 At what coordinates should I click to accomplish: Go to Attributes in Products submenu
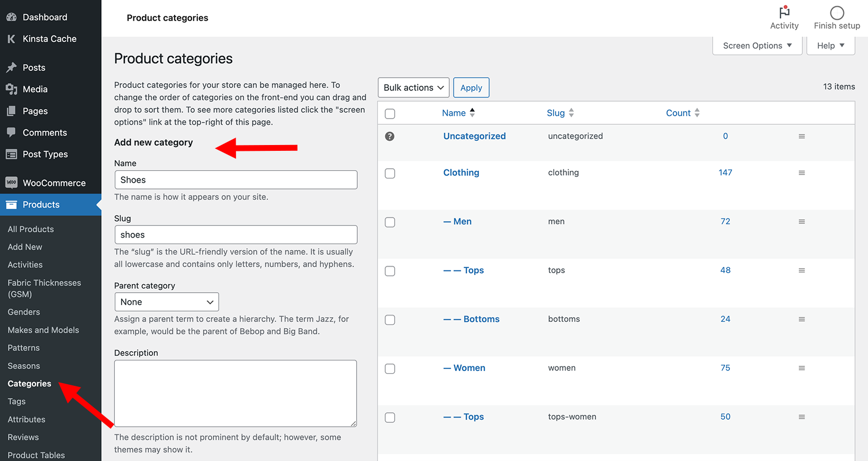26,419
